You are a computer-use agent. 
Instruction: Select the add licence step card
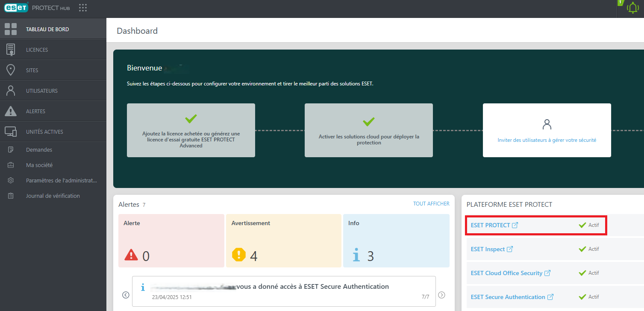191,130
